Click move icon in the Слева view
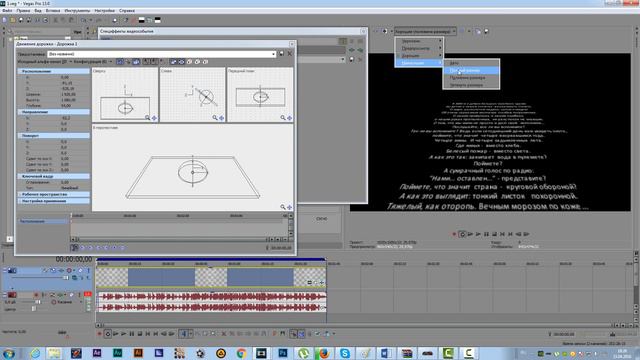This screenshot has width=640, height=360. [222, 118]
